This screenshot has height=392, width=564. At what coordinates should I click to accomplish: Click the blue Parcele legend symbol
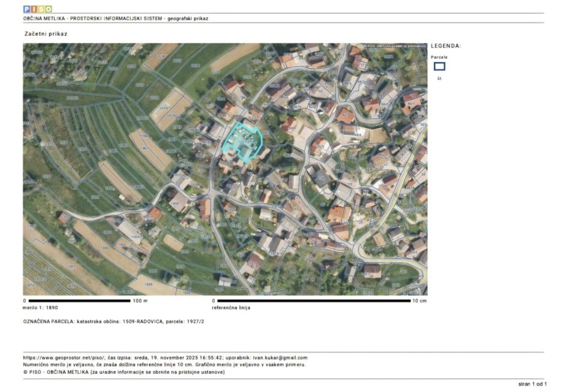coord(439,66)
